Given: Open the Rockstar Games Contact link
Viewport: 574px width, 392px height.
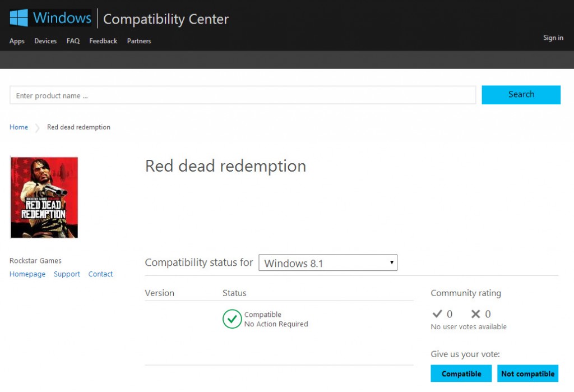Looking at the screenshot, I should tap(100, 274).
